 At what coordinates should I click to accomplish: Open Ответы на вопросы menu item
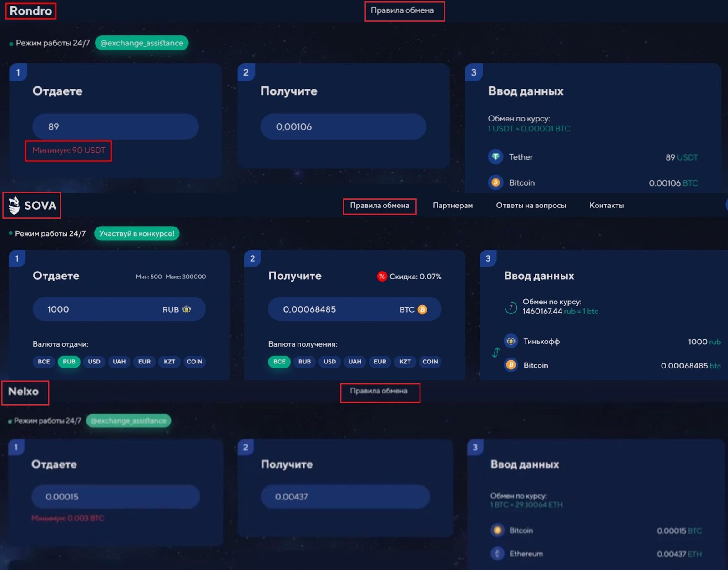tap(531, 206)
